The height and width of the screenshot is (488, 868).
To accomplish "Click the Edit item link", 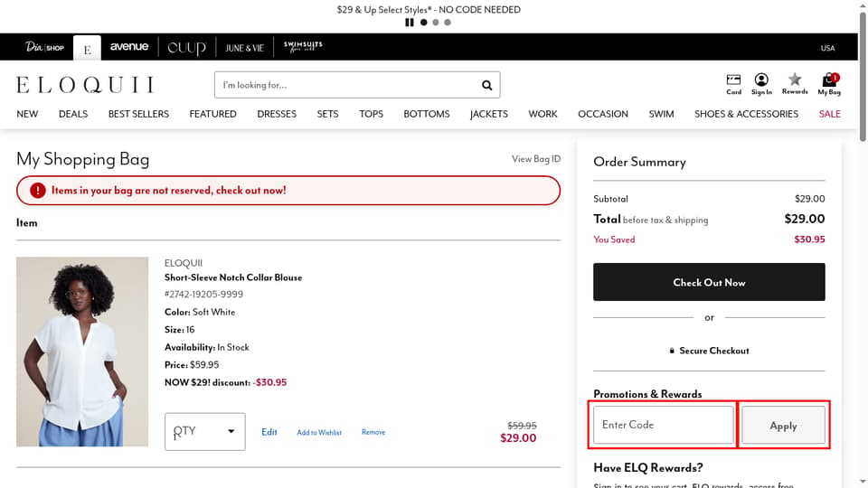I will click(x=269, y=432).
